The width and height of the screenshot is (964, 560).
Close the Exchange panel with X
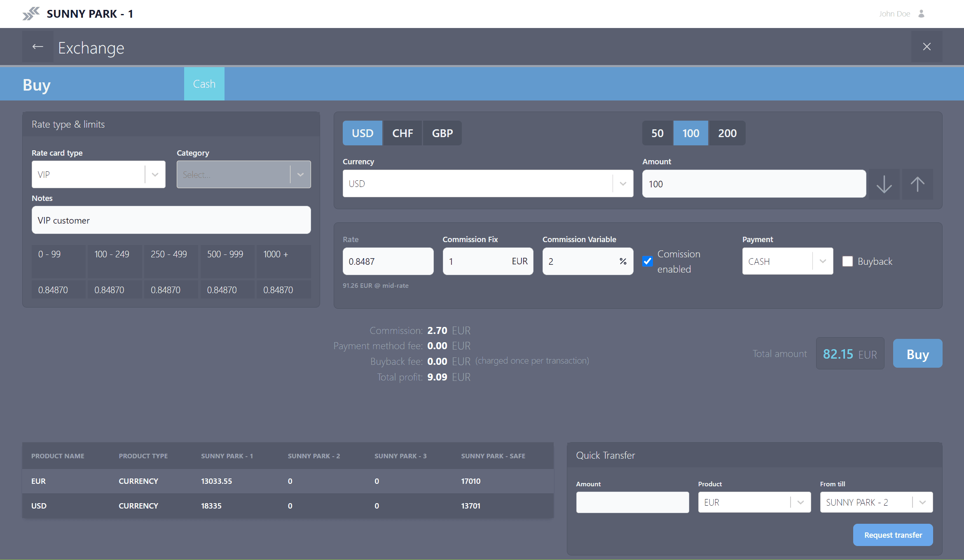pos(927,47)
